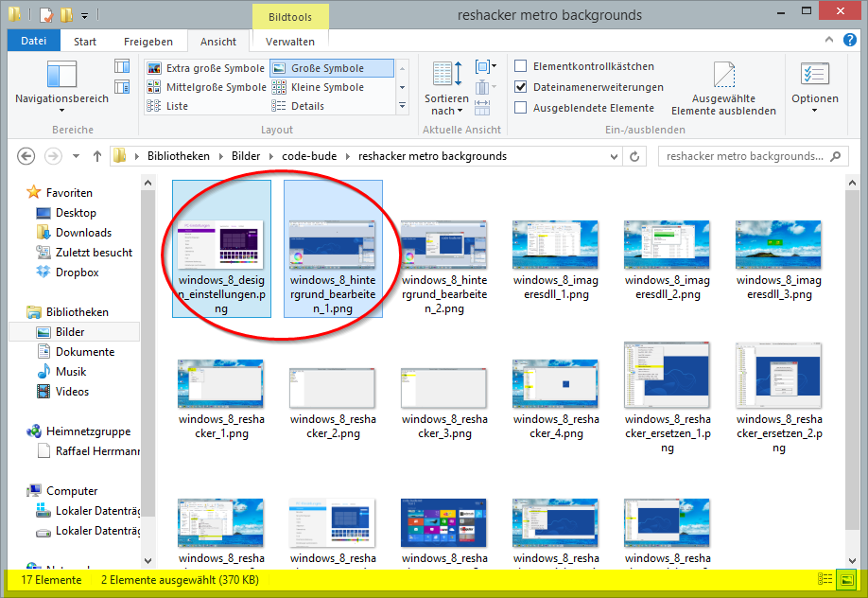This screenshot has width=868, height=598.
Task: Open recent locations dropdown arrow
Action: tap(76, 156)
